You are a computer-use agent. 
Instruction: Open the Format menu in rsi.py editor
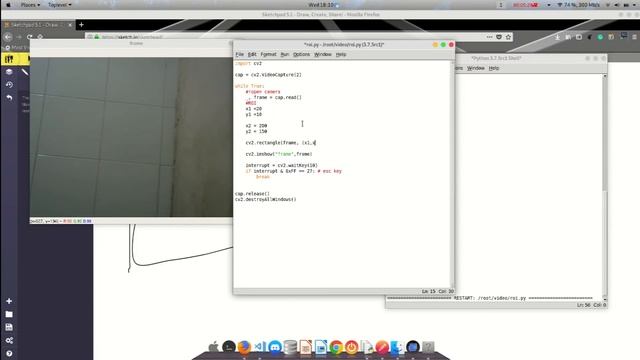pyautogui.click(x=269, y=54)
